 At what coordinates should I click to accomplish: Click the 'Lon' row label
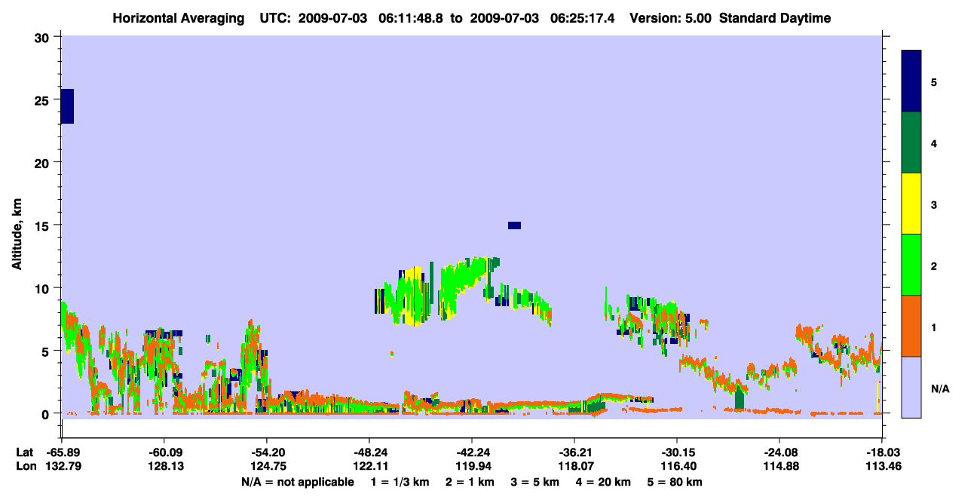(x=26, y=467)
